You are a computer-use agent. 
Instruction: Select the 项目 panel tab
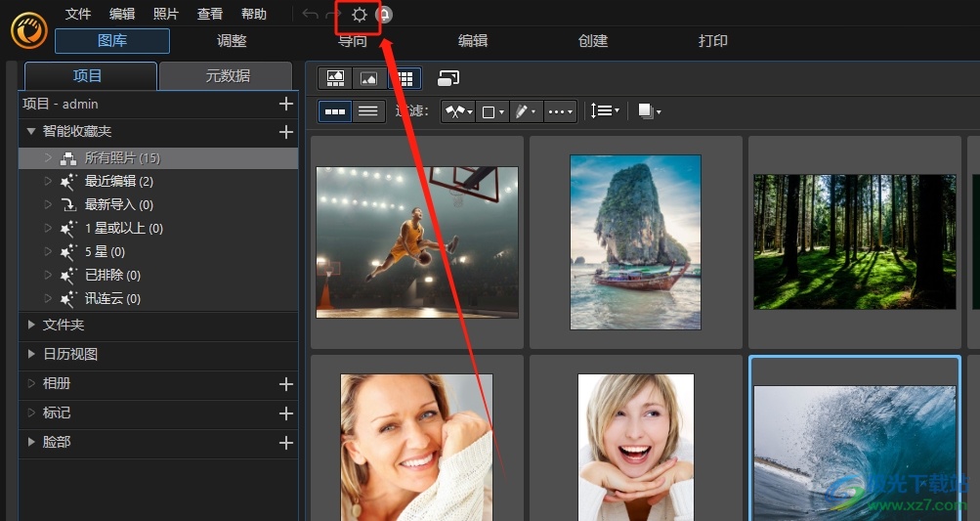(x=90, y=75)
